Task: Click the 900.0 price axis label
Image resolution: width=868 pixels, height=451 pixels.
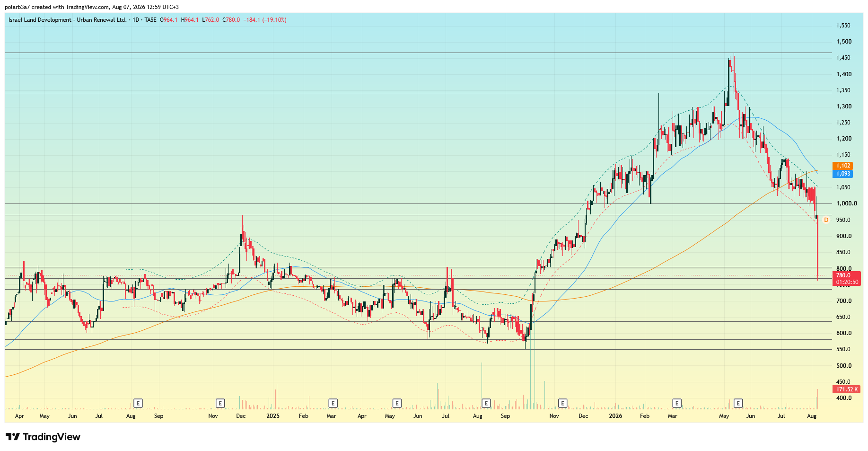Action: click(x=844, y=236)
